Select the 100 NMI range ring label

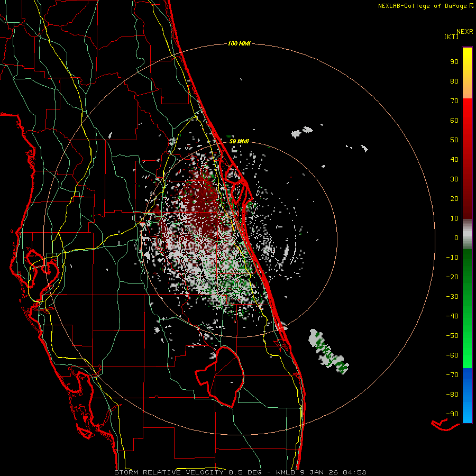coord(239,43)
